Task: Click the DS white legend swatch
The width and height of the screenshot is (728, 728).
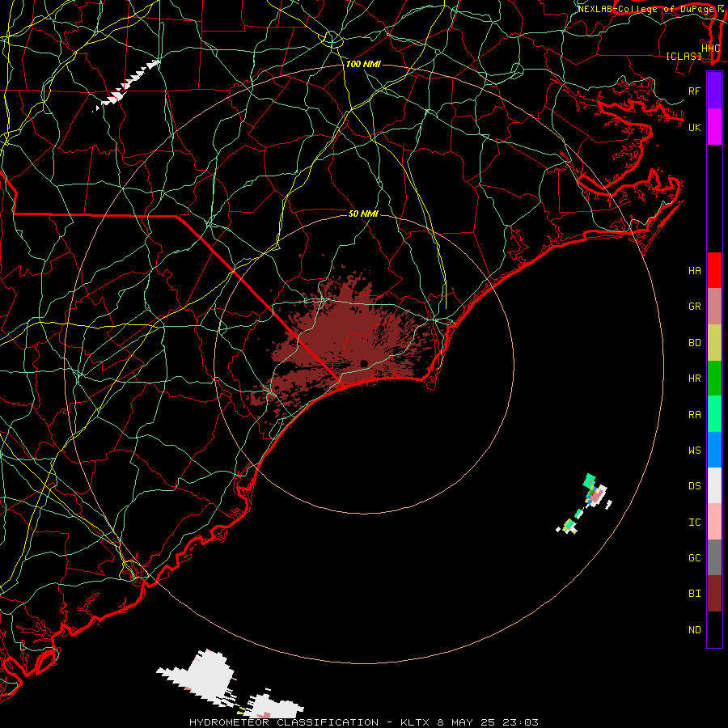Action: tap(714, 485)
